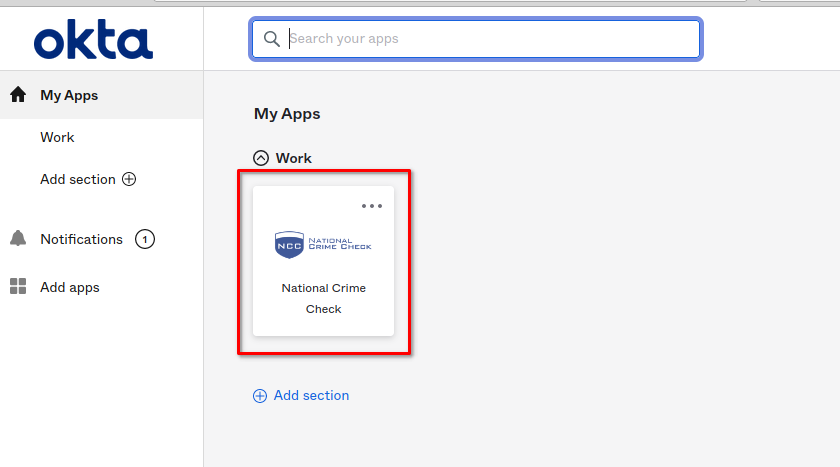Click the search magnifier icon
This screenshot has height=467, width=840.
pos(272,39)
